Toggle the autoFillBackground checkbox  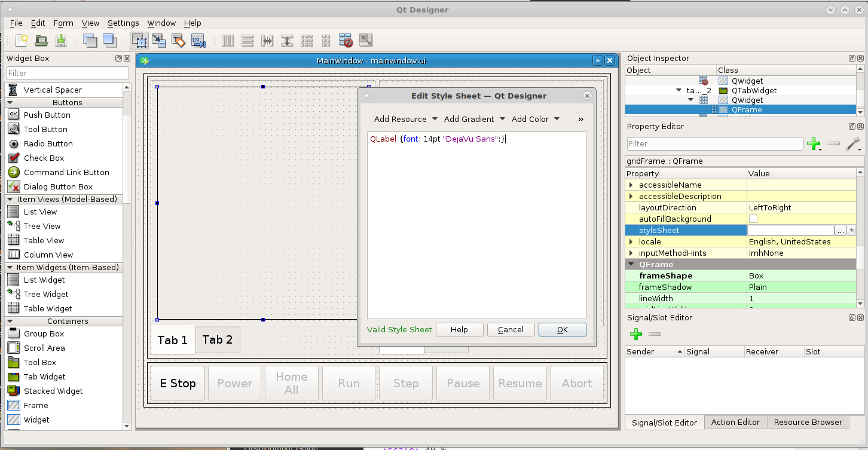point(753,219)
